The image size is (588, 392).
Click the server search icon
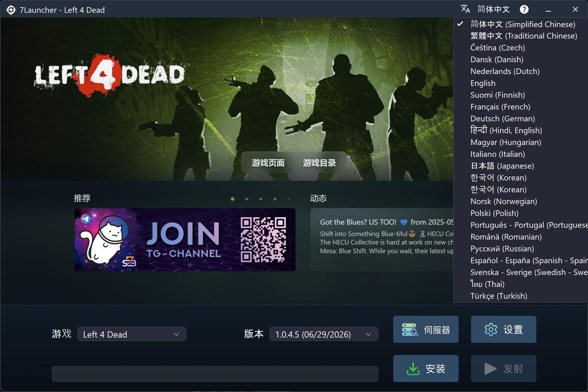click(410, 329)
